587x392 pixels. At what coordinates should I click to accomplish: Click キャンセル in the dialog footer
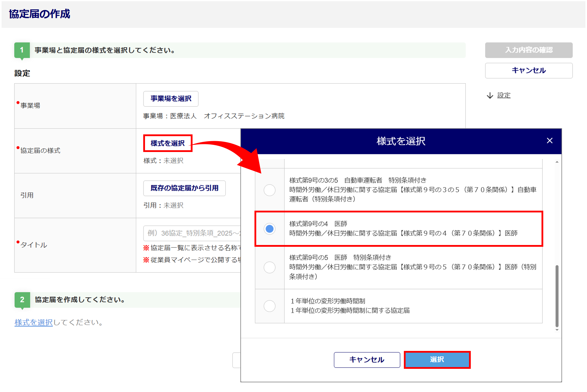coord(367,360)
